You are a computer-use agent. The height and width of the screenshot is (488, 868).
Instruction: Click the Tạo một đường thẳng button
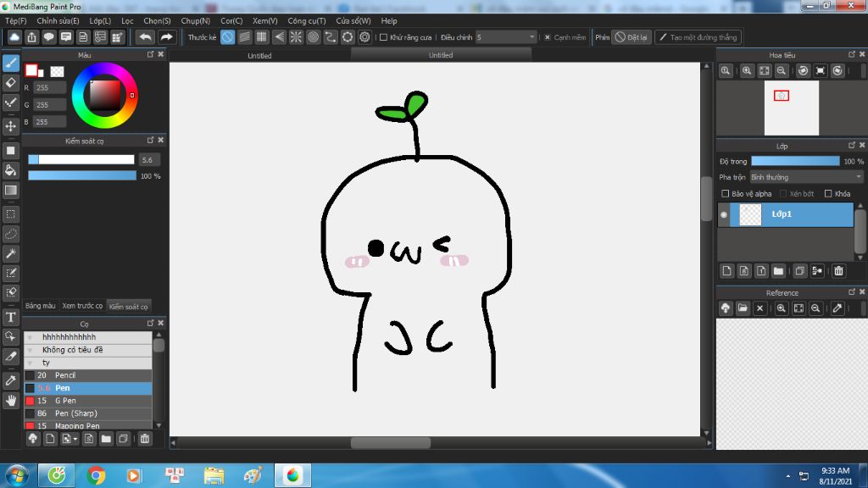pyautogui.click(x=698, y=37)
